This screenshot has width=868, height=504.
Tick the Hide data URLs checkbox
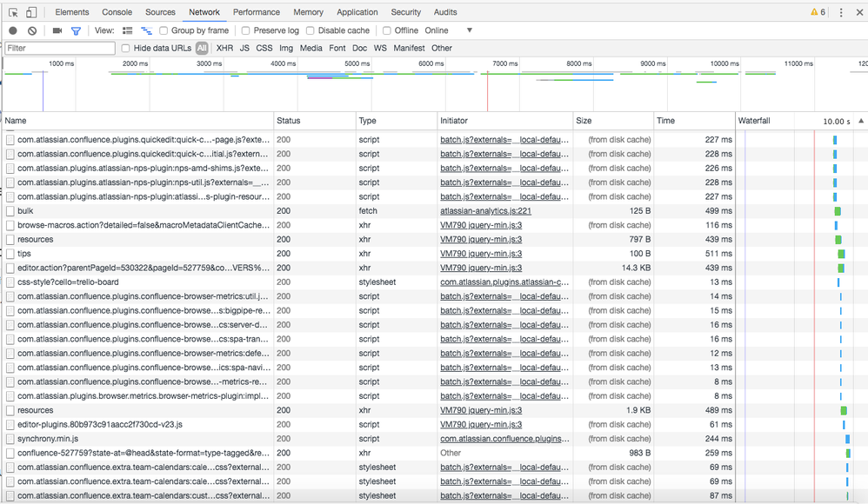(x=126, y=48)
